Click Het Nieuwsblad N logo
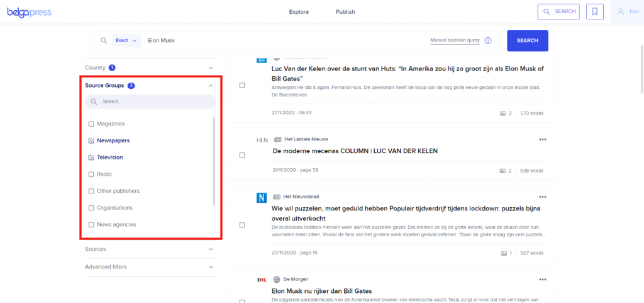This screenshot has width=644, height=303. pyautogui.click(x=262, y=198)
